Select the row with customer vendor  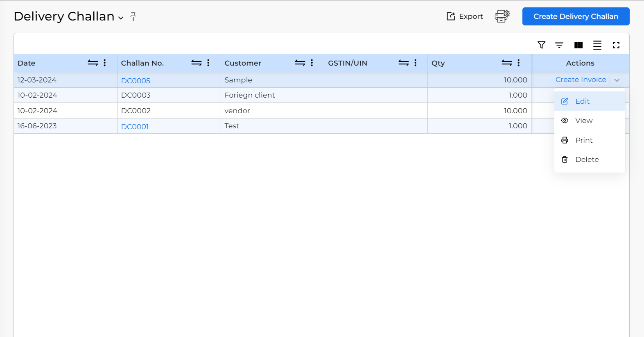(272, 111)
